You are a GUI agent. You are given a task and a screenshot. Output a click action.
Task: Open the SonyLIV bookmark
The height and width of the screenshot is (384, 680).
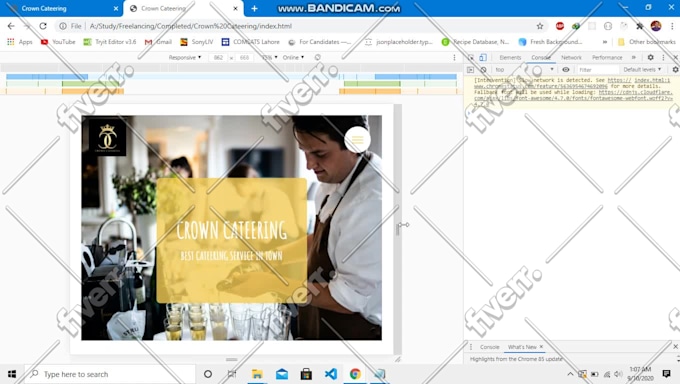point(197,42)
